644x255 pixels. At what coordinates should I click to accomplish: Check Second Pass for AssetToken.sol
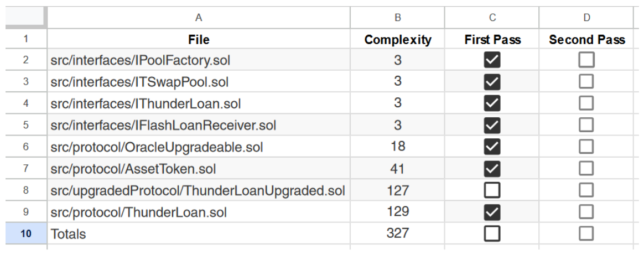(x=586, y=169)
